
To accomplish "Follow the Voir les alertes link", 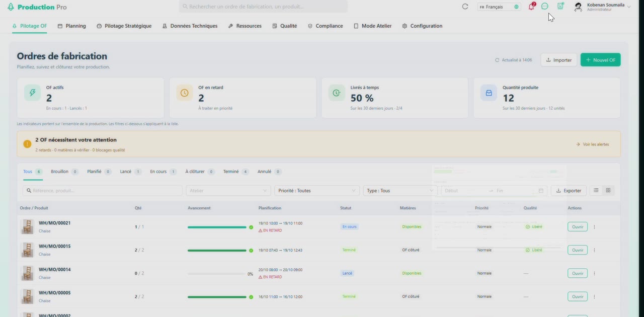I will tap(593, 144).
